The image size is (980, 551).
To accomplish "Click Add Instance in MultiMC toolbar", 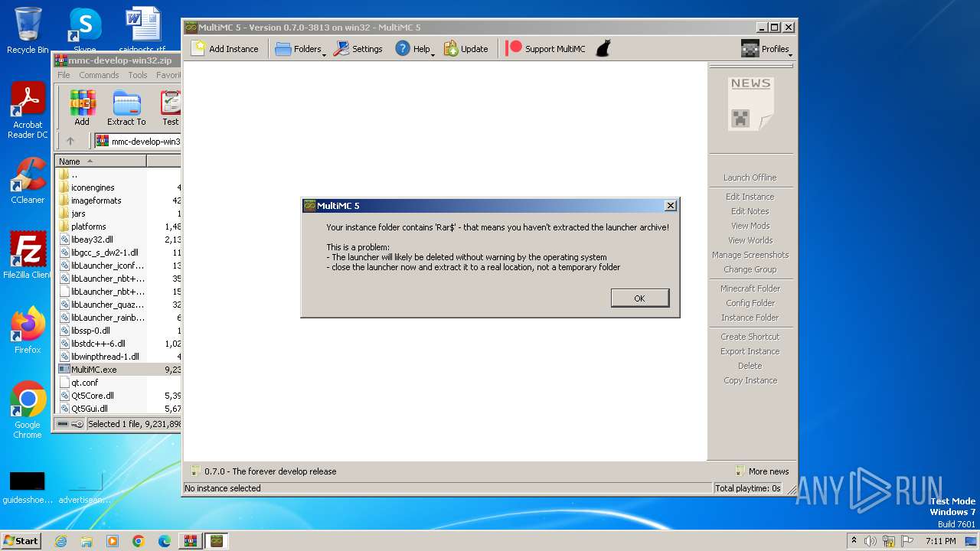I will tap(225, 49).
